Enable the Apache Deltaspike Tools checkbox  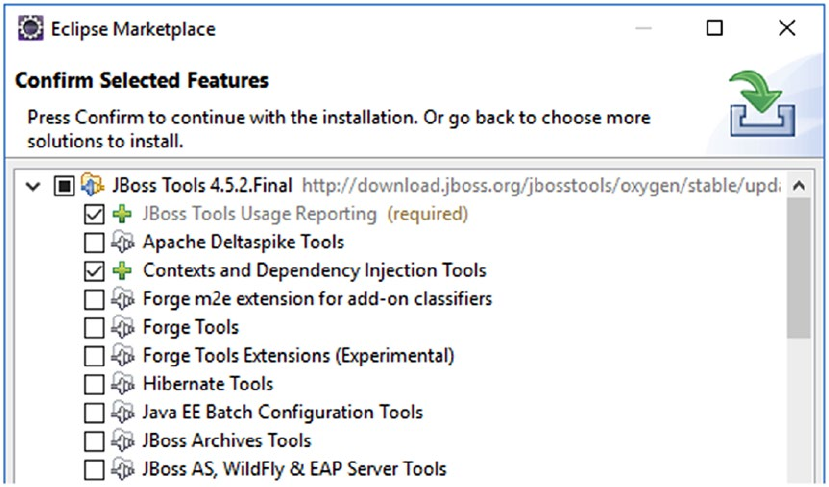point(94,243)
